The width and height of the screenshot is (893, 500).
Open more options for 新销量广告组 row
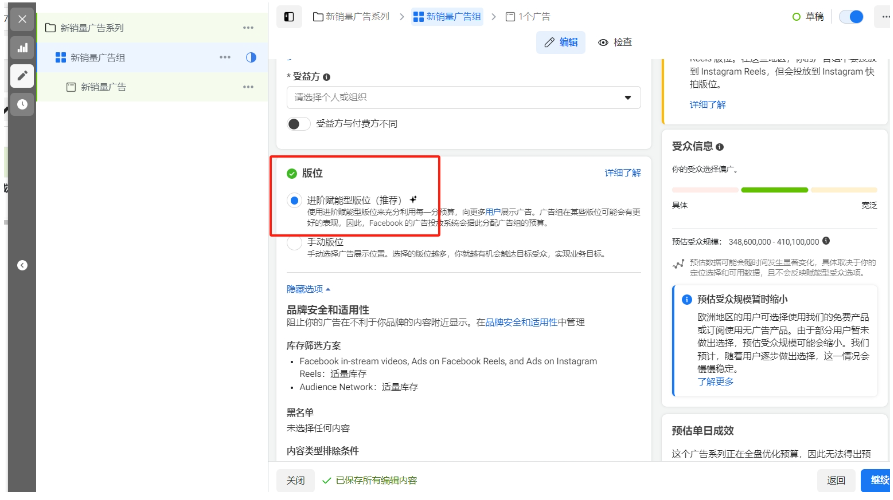point(225,57)
